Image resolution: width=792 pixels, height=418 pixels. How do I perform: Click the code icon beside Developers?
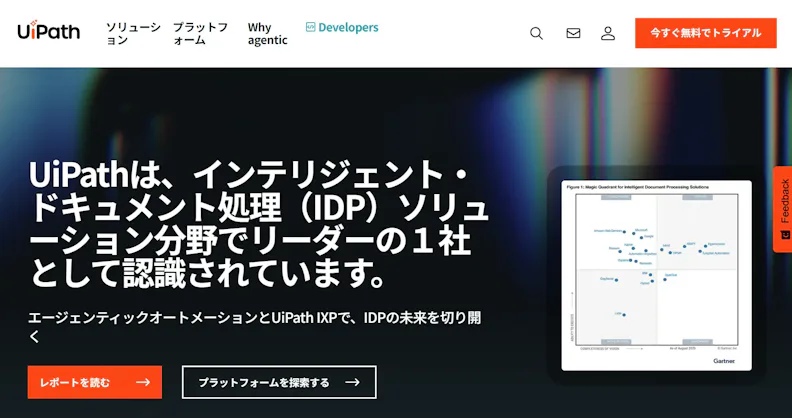pos(311,27)
